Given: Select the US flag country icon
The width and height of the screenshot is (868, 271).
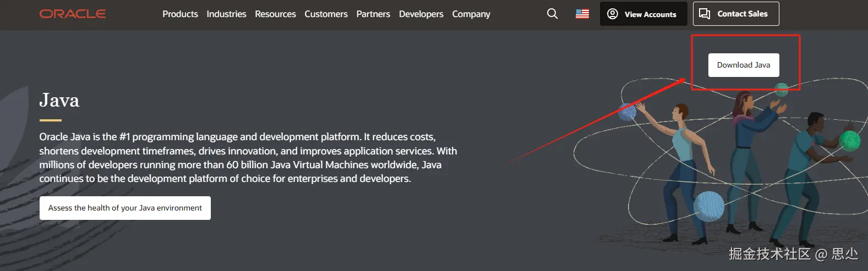Looking at the screenshot, I should click(x=582, y=14).
